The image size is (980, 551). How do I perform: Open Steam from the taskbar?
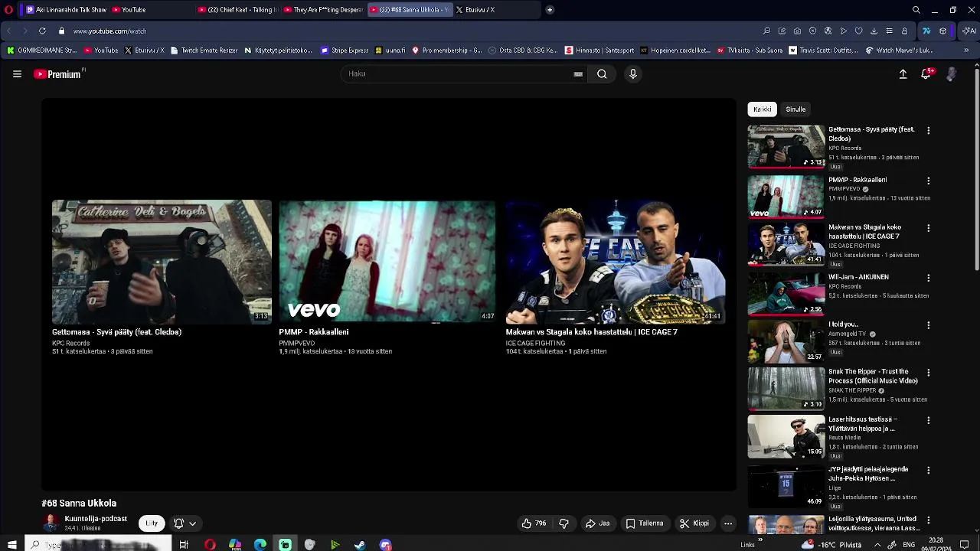(360, 545)
